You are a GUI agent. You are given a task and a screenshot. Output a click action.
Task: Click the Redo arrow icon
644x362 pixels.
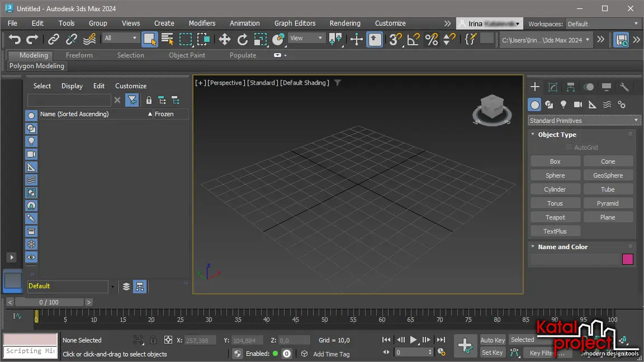click(x=32, y=40)
